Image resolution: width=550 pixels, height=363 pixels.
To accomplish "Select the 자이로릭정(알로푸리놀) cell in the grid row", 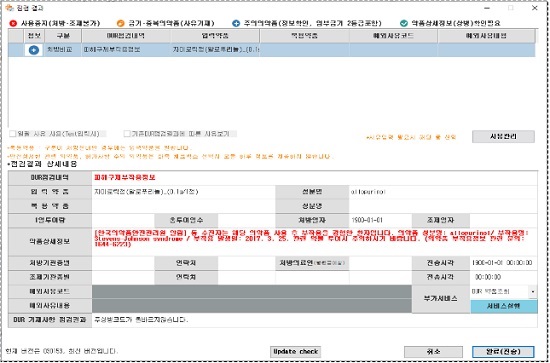I will (x=215, y=50).
